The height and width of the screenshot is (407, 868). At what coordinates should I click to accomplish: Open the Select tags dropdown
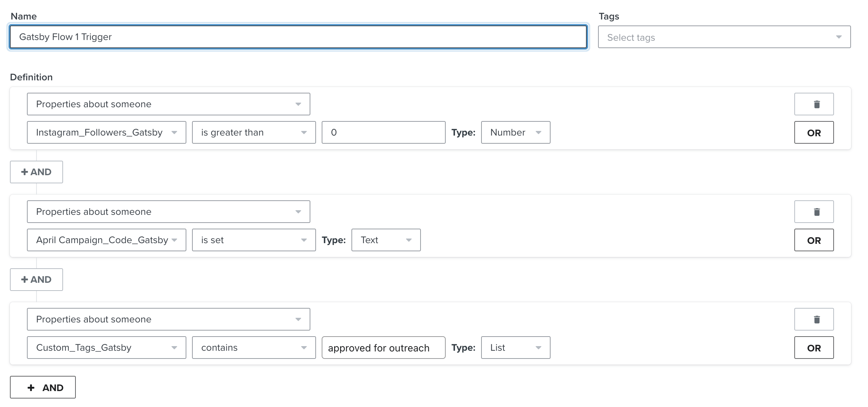coord(724,37)
